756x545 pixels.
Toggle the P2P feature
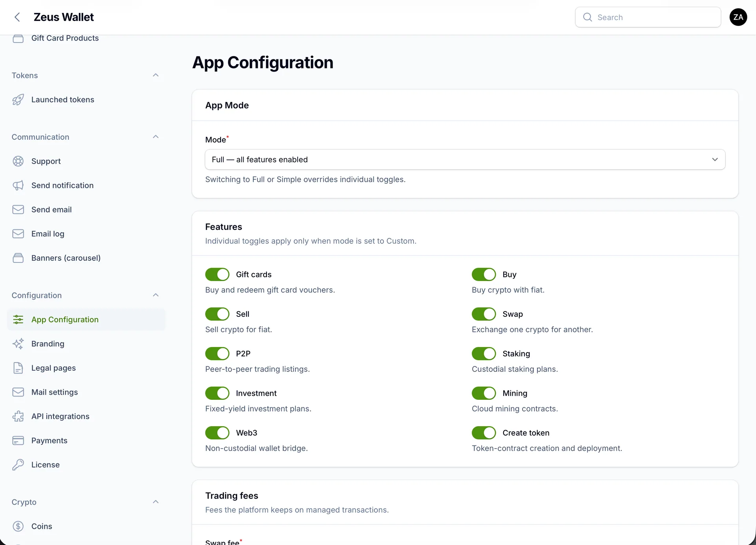coord(217,354)
